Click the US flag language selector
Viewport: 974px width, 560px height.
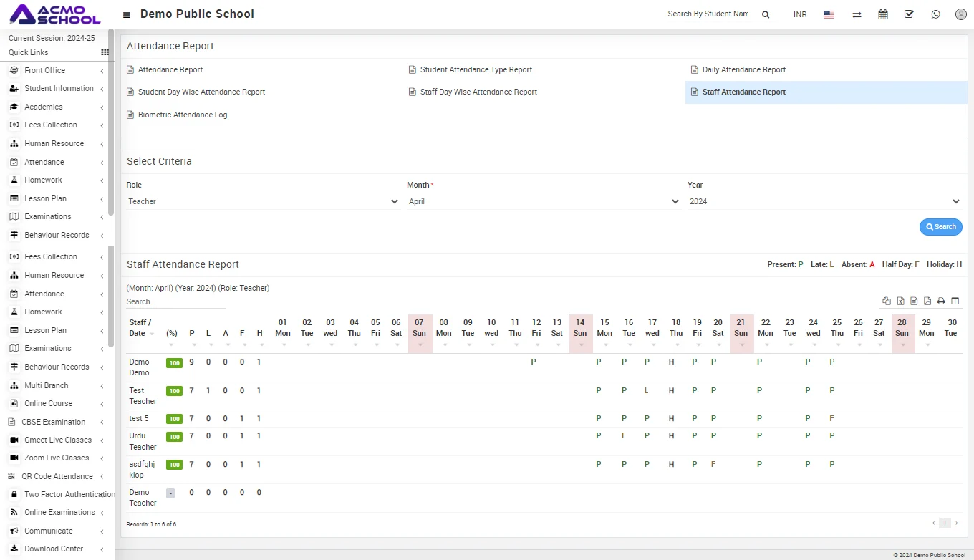point(829,14)
